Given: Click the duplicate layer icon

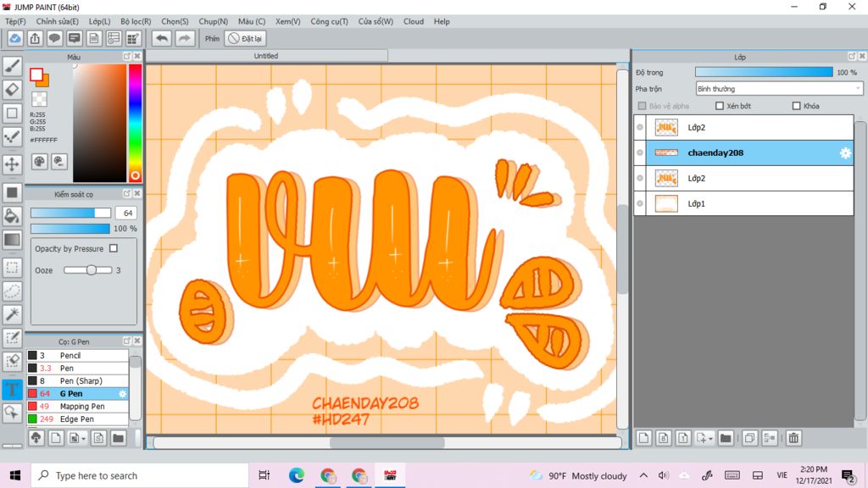Looking at the screenshot, I should (749, 438).
